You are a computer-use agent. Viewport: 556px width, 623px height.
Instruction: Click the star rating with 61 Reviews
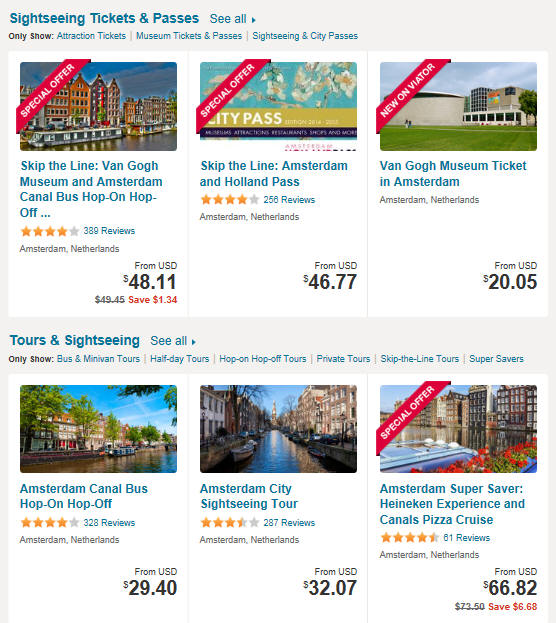(x=409, y=538)
